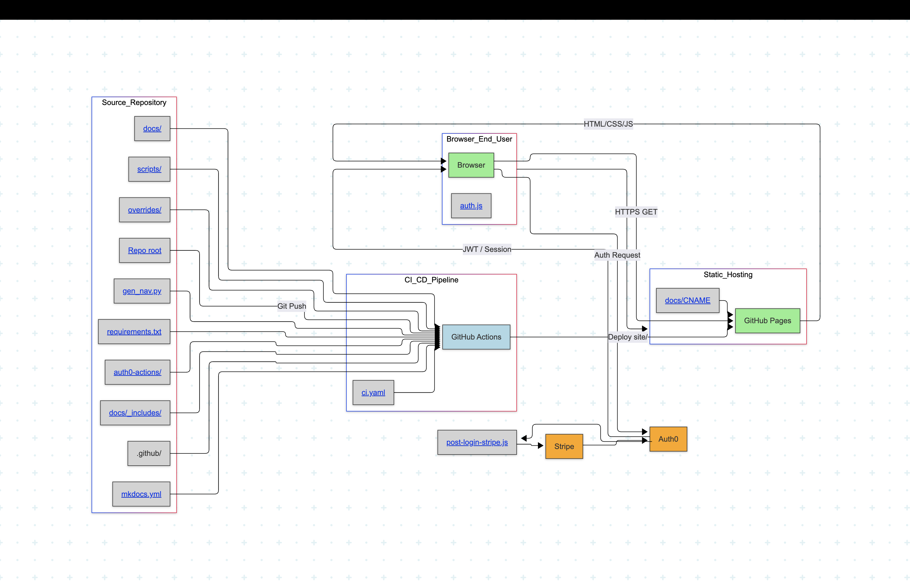Click the mkdocs.yml link
This screenshot has width=910, height=588.
pyautogui.click(x=141, y=494)
